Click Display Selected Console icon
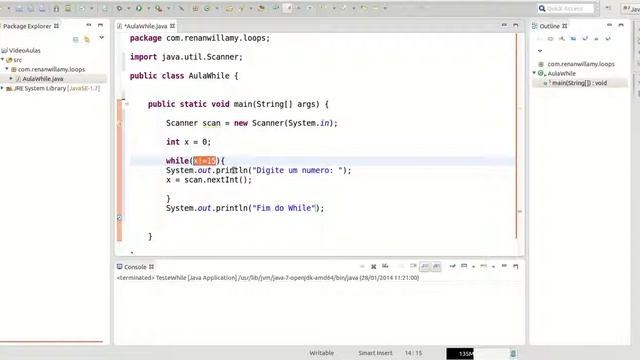This screenshot has width=640, height=360. coord(464,267)
